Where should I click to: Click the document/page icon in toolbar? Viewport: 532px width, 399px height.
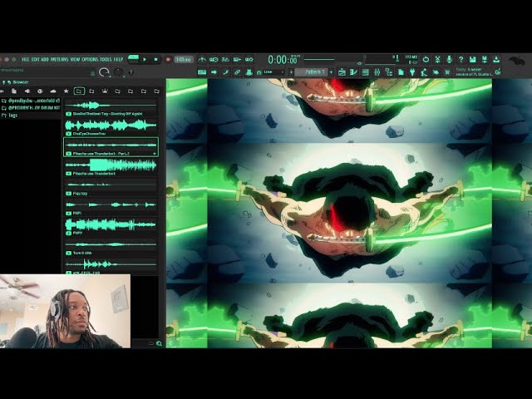tap(401, 72)
